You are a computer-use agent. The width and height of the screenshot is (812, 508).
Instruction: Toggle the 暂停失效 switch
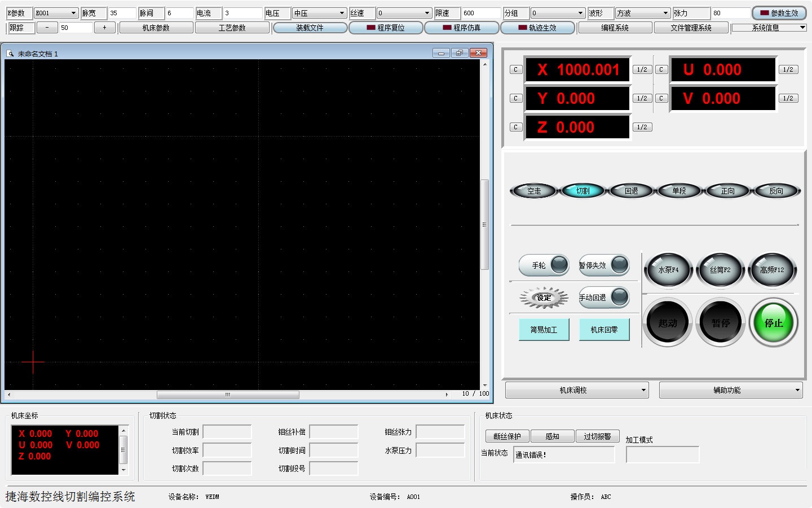619,265
